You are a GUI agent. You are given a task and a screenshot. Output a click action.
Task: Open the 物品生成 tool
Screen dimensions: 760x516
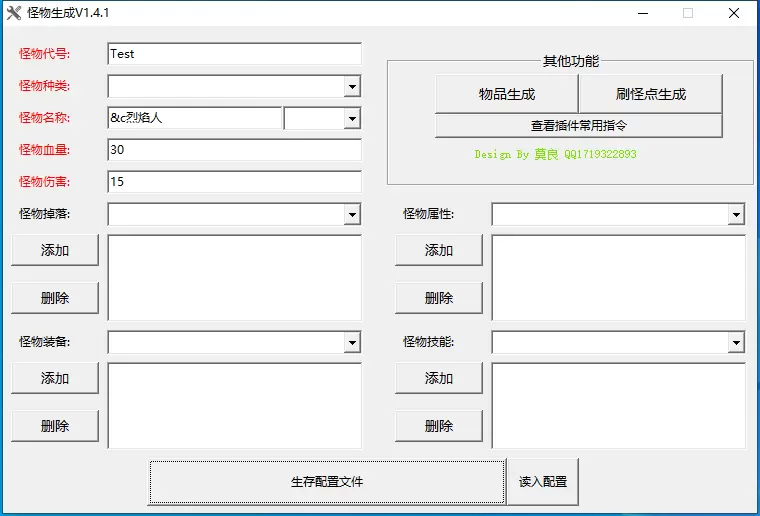click(x=507, y=94)
